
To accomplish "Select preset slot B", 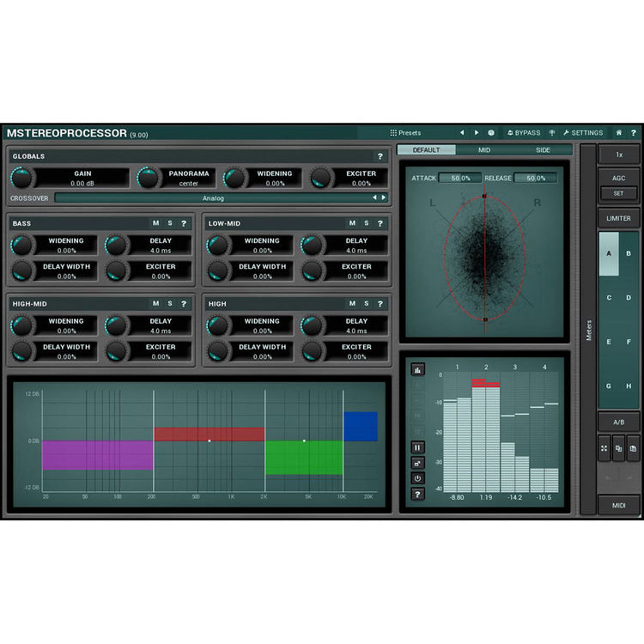I will point(628,254).
